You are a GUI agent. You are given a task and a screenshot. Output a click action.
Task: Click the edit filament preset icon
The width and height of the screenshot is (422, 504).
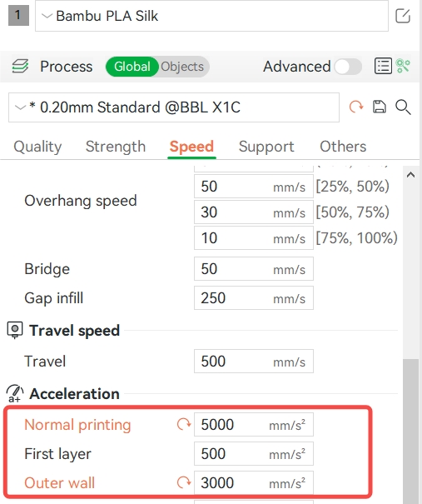(403, 16)
